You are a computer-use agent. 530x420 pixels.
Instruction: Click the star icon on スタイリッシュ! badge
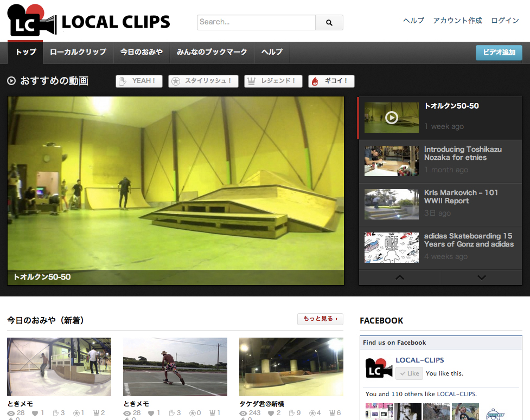(x=176, y=81)
